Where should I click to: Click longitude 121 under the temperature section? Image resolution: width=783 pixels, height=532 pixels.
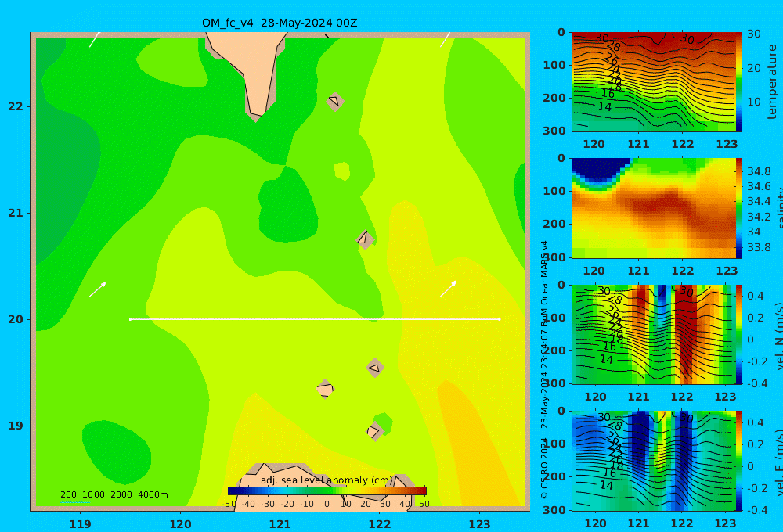coord(638,144)
